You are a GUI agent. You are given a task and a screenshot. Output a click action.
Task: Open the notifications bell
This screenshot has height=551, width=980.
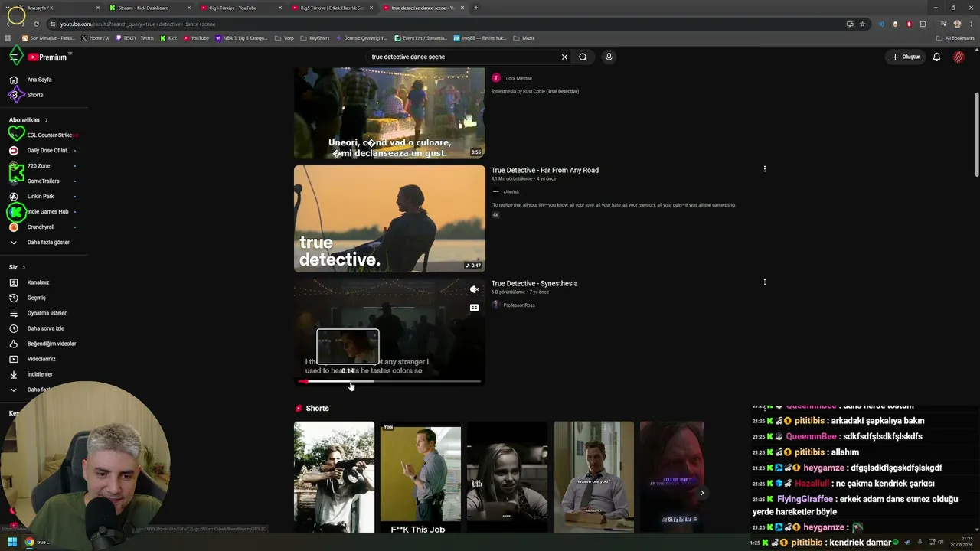click(x=936, y=57)
